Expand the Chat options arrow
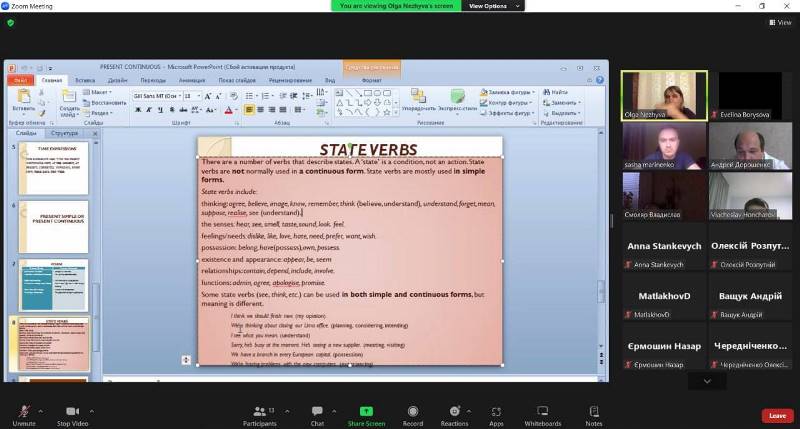This screenshot has height=429, width=800. (334, 411)
